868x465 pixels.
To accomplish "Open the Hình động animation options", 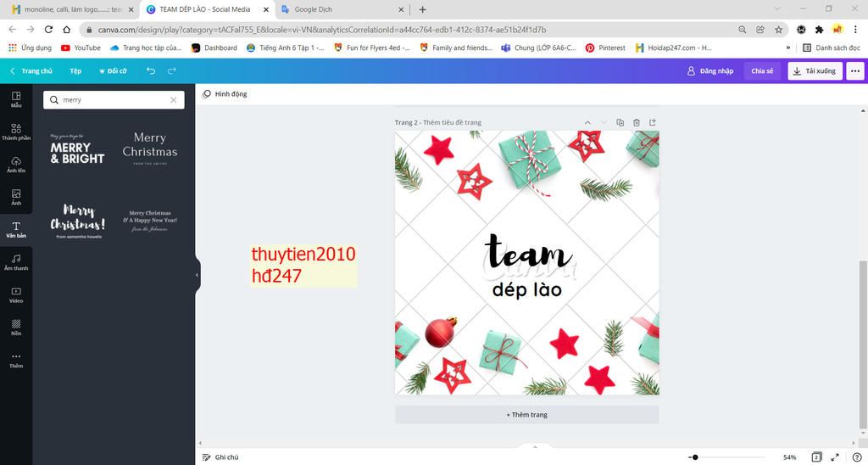I will pyautogui.click(x=225, y=93).
